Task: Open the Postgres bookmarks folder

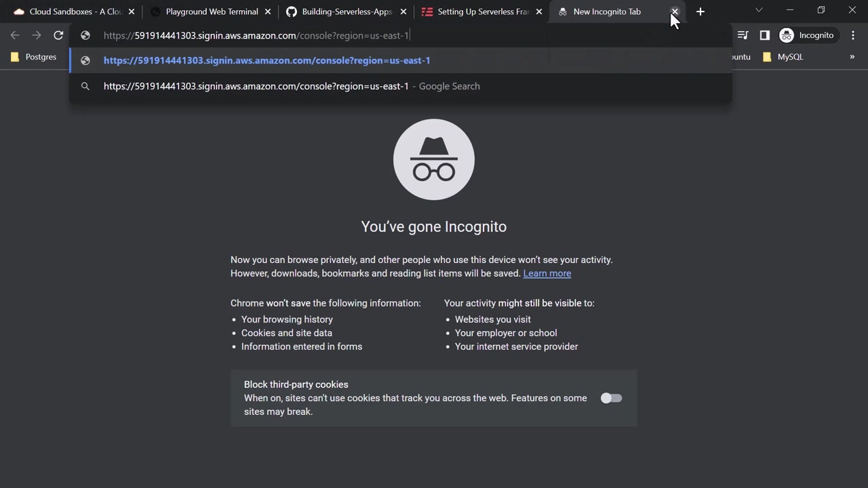Action: (34, 57)
